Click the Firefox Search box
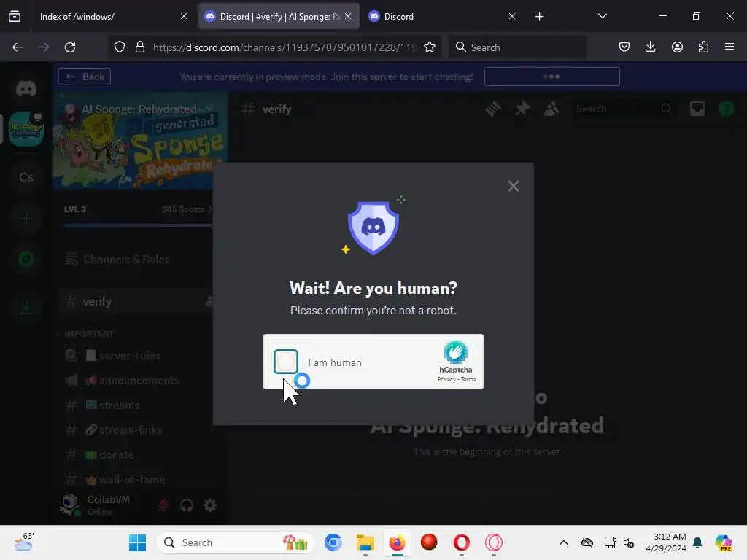This screenshot has width=747, height=560. click(x=517, y=47)
